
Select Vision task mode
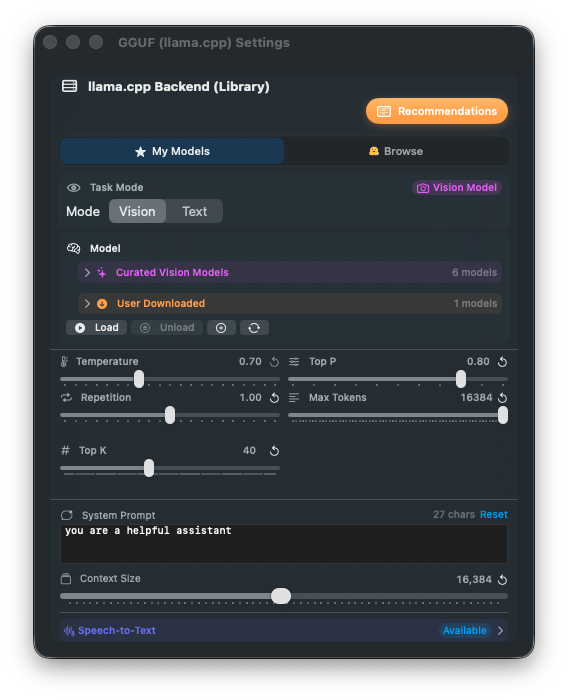(137, 211)
